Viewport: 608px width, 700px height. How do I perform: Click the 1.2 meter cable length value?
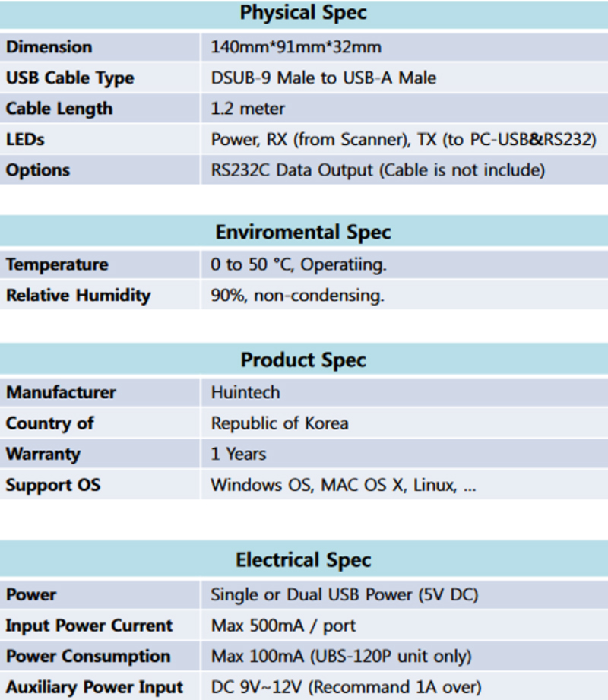(x=248, y=109)
